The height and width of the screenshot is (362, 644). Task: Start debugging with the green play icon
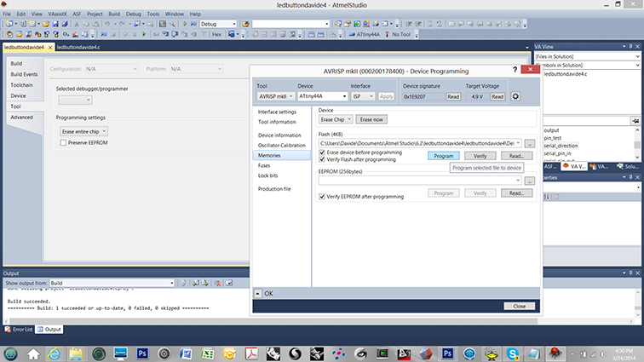[x=185, y=24]
